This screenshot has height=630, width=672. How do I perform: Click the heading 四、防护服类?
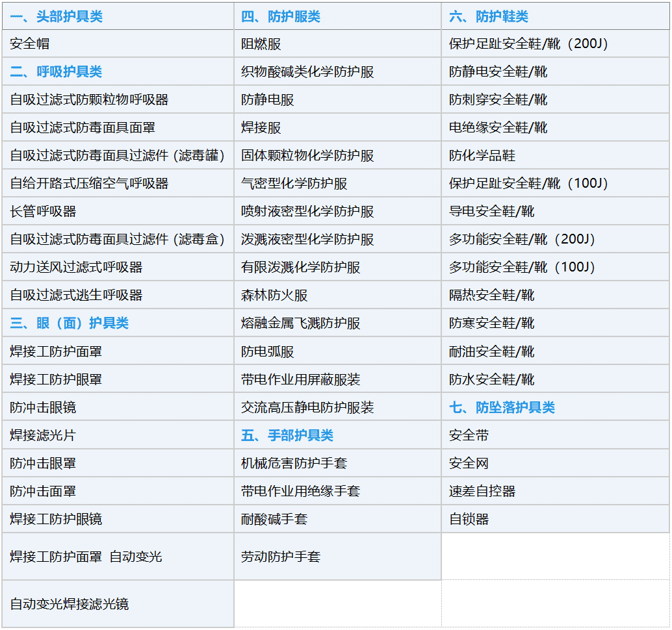(281, 16)
